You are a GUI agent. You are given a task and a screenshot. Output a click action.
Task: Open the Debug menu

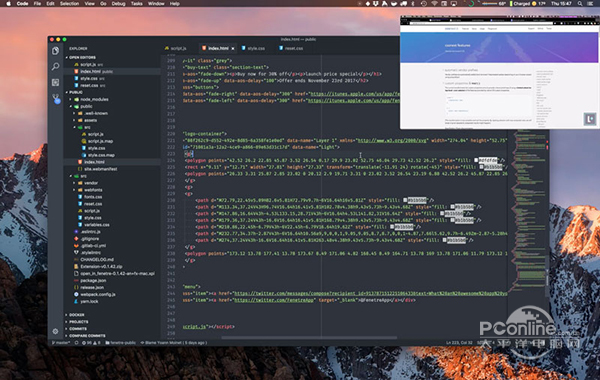[118, 3]
